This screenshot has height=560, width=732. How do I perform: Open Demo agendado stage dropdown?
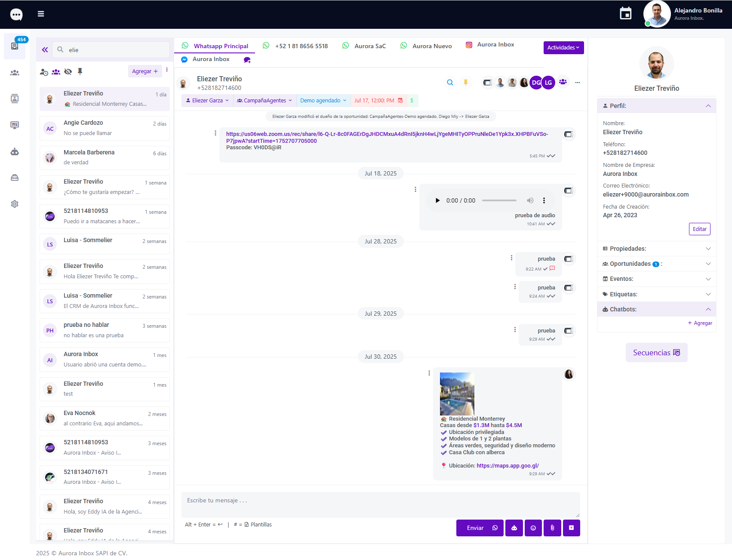[323, 101]
